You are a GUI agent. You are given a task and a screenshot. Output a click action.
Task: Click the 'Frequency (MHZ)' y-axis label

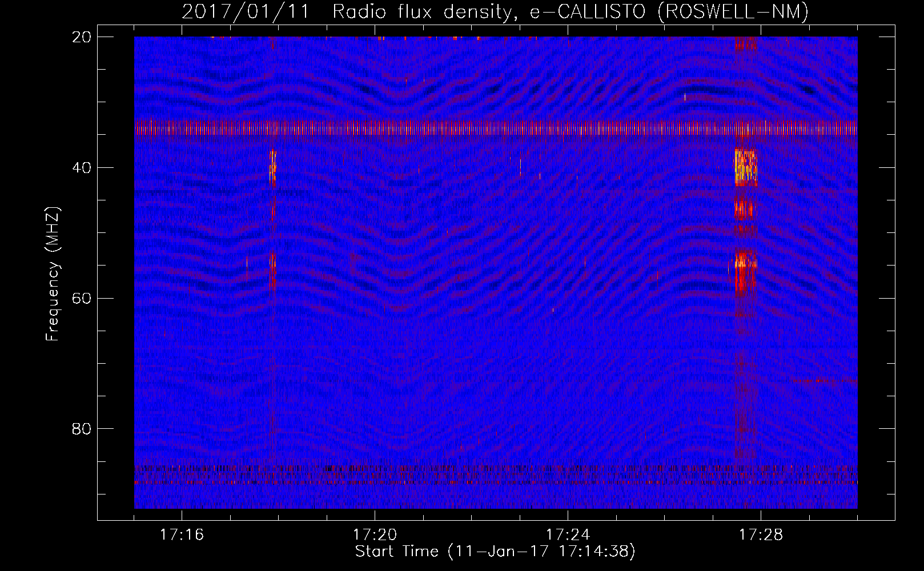click(52, 274)
